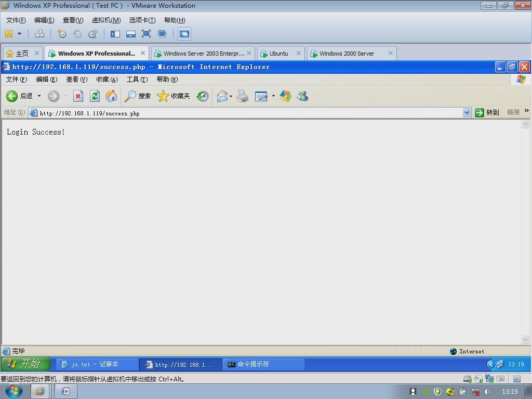Open the 工具(T) menu in Internet Explorer
This screenshot has height=399, width=532.
[x=137, y=79]
